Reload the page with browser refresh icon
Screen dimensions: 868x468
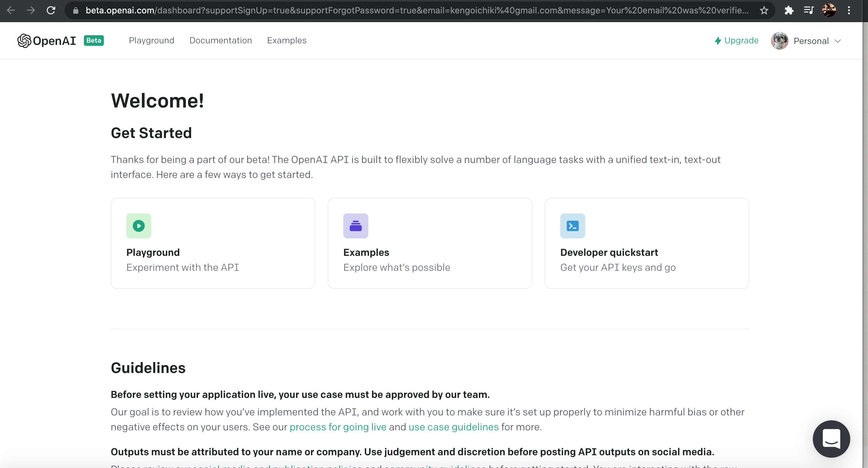(51, 10)
